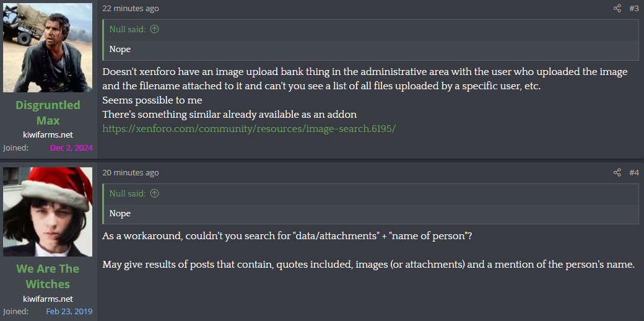
Task: Click Dec 2, 2024 join date
Action: tap(71, 148)
